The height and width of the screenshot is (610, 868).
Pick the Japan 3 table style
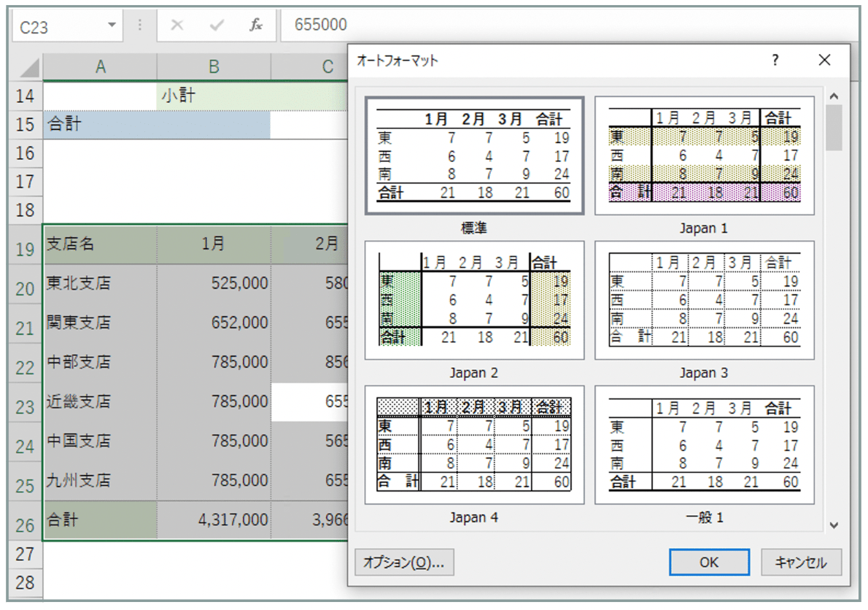click(704, 300)
